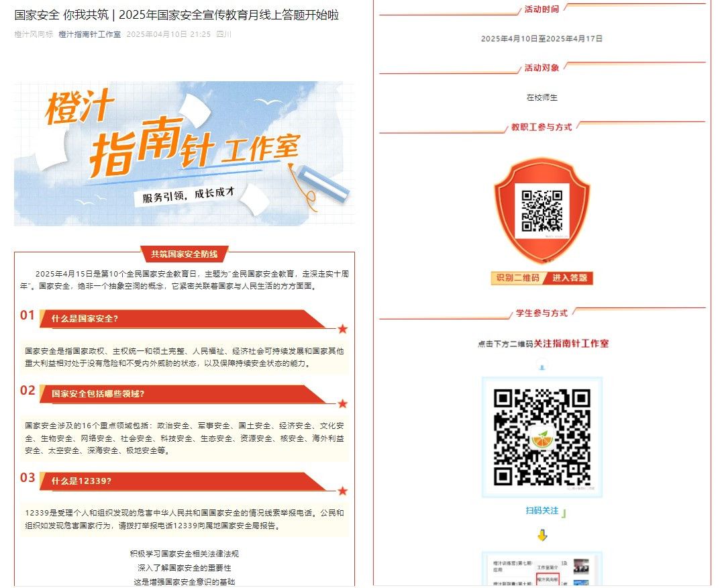Click the red star beside 什么是国家安全?

[x=343, y=329]
